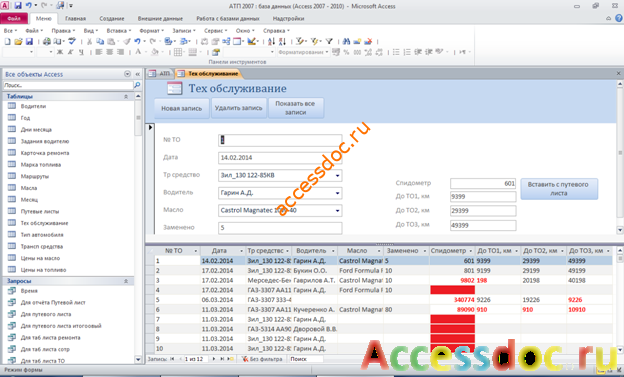This screenshot has width=624, height=377.
Task: Click the 'Показать все записи' button
Action: (x=295, y=108)
